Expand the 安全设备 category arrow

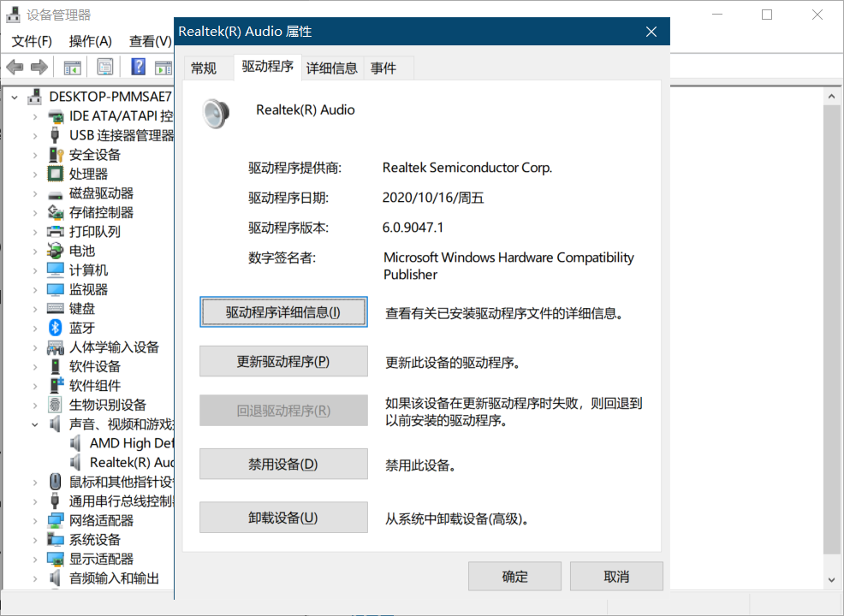[35, 155]
